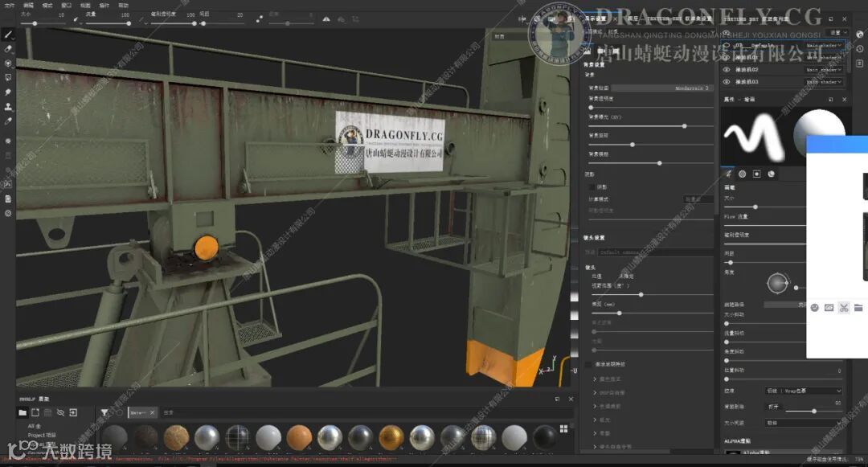The height and width of the screenshot is (467, 868).
Task: Pick the orange leather material thumbnail
Action: 299,437
